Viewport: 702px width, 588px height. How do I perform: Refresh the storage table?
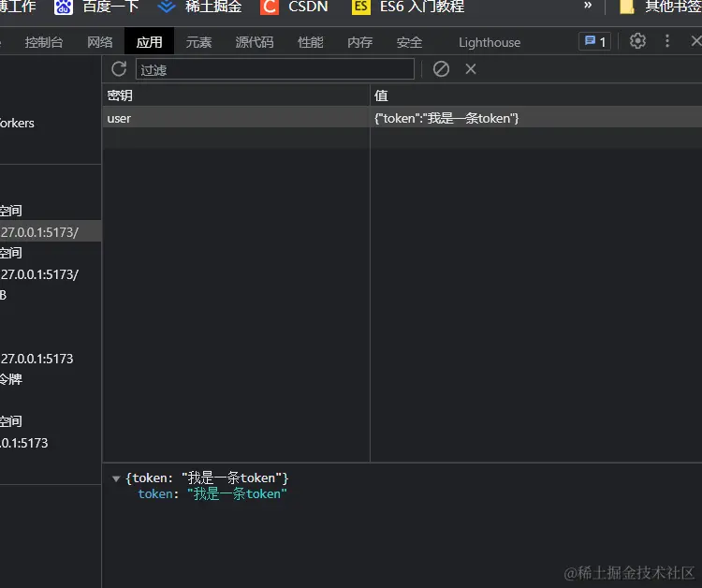pyautogui.click(x=119, y=69)
